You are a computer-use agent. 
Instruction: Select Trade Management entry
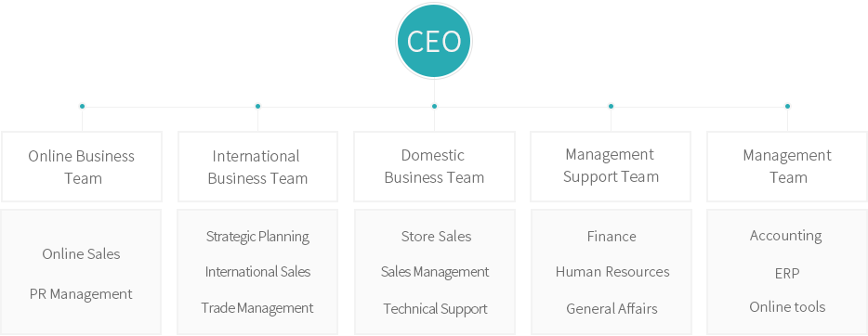[x=257, y=308]
